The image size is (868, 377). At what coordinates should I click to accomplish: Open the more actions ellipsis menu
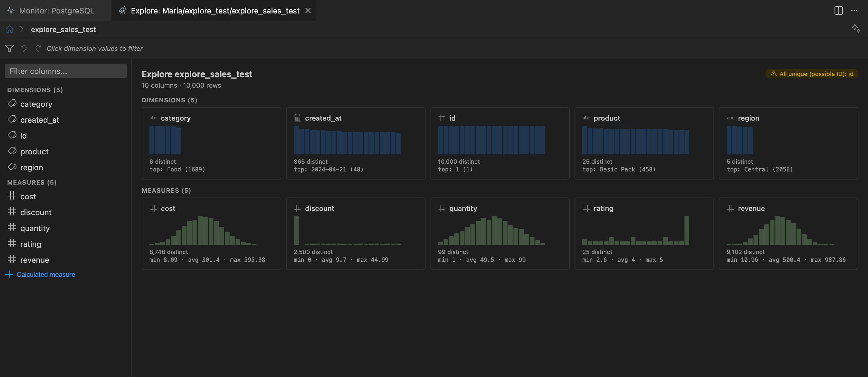(x=854, y=10)
